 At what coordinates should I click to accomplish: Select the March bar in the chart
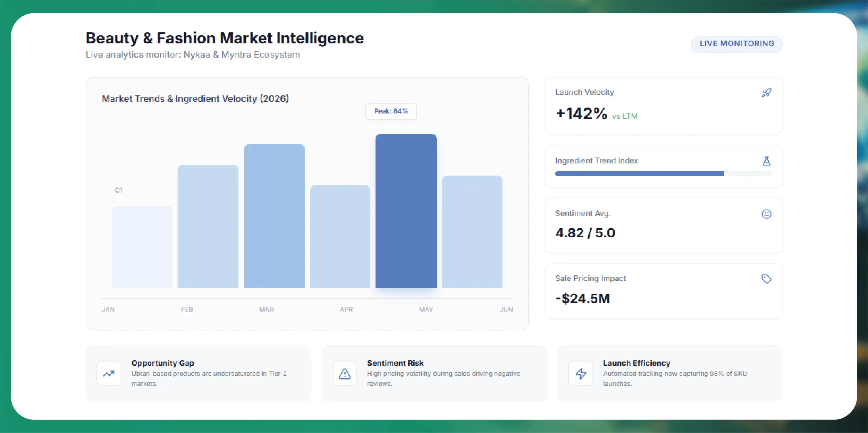(274, 216)
